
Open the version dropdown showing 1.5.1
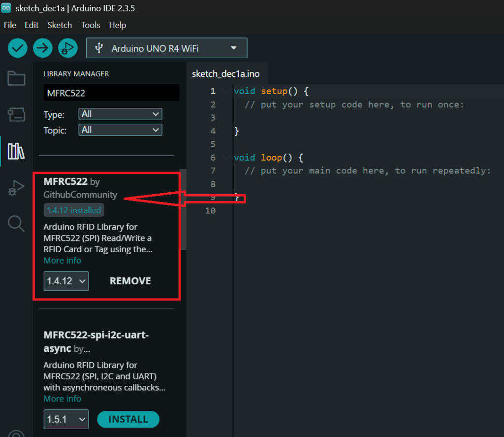click(x=66, y=419)
